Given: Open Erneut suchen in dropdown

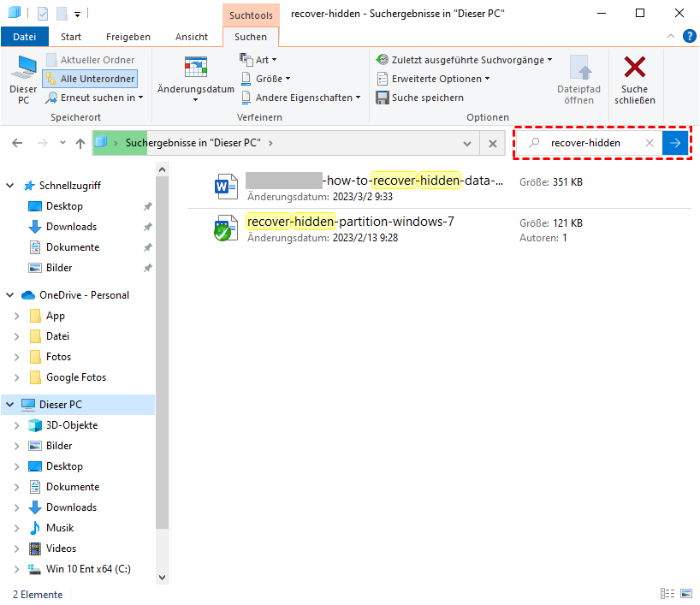Looking at the screenshot, I should [95, 98].
